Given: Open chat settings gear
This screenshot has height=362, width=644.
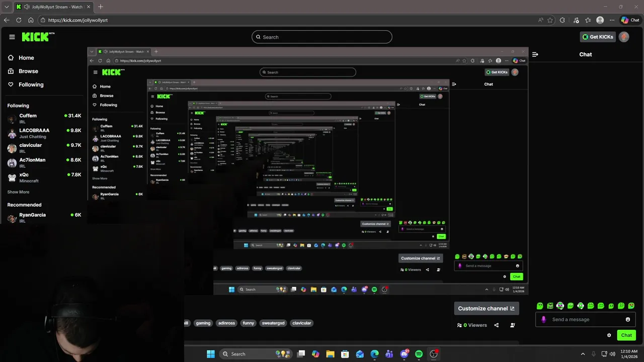Looking at the screenshot, I should pos(609,335).
